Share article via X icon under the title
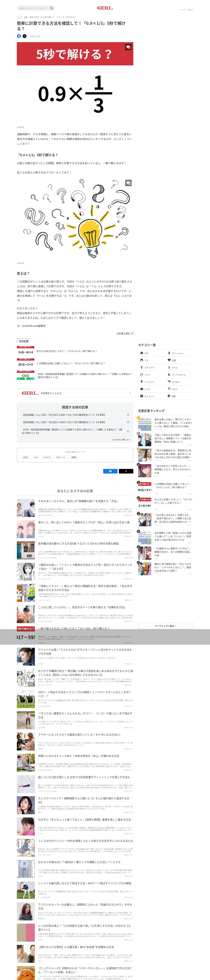This screenshot has width=210, height=980. click(24, 36)
